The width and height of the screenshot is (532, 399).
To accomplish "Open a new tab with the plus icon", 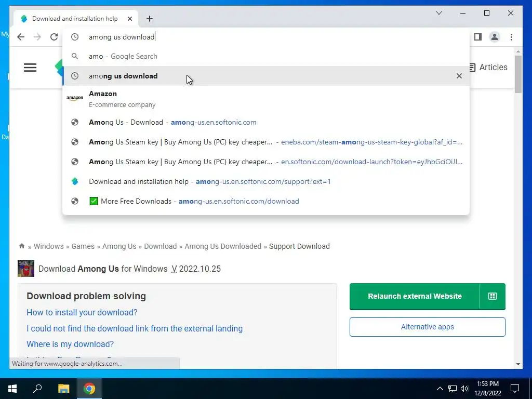I will tap(150, 19).
